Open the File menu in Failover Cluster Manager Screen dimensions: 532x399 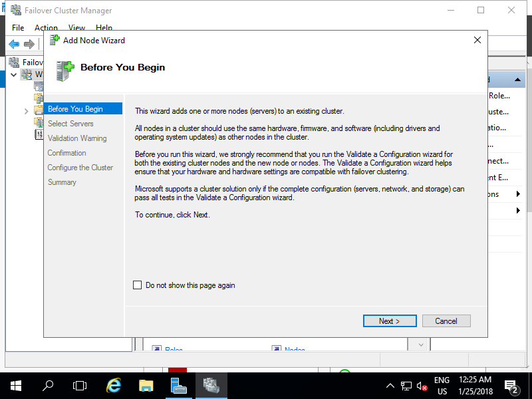18,27
